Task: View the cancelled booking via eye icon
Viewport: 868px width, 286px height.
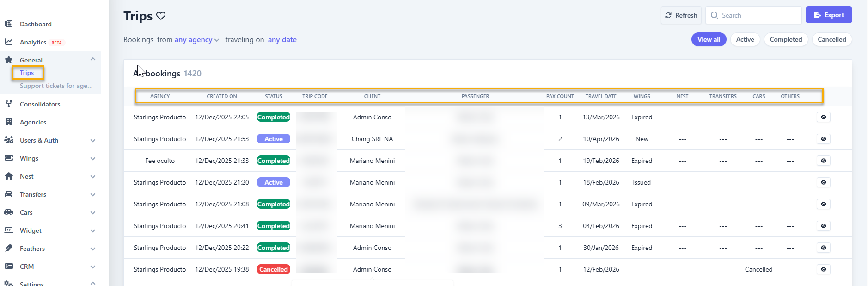Action: 823,269
